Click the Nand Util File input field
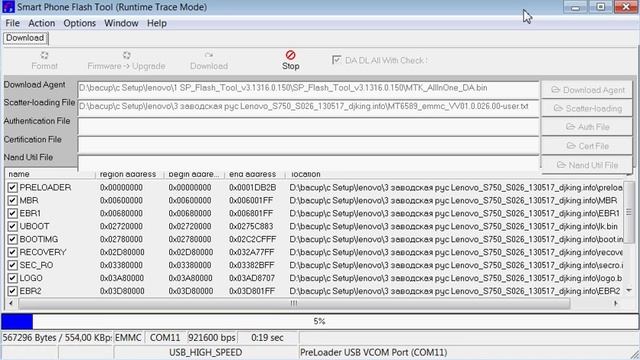 click(308, 163)
